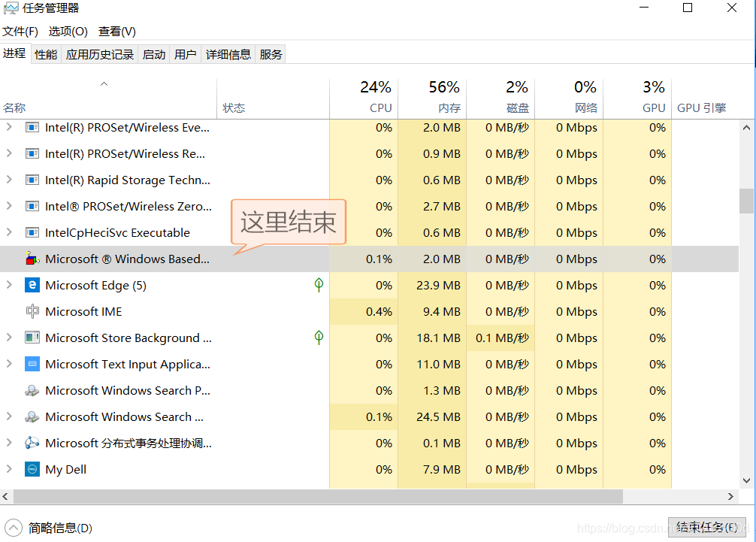Expand IntelCpHeciSvc Executable group
The height and width of the screenshot is (542, 756).
[x=9, y=232]
